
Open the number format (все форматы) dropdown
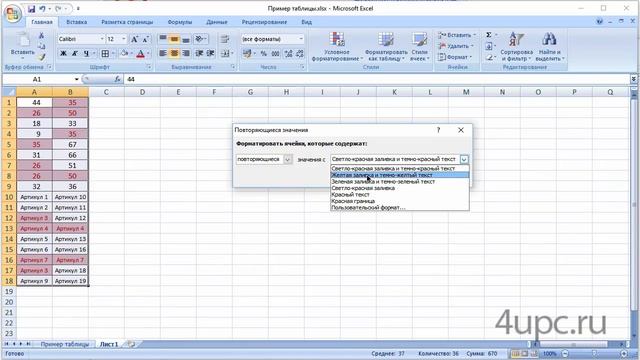[301, 39]
